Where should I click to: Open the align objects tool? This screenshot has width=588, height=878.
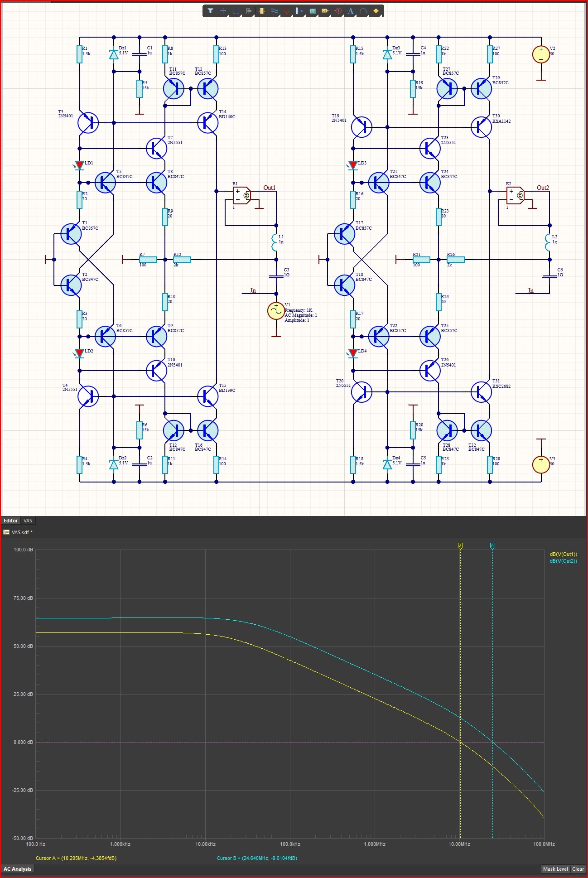[248, 11]
